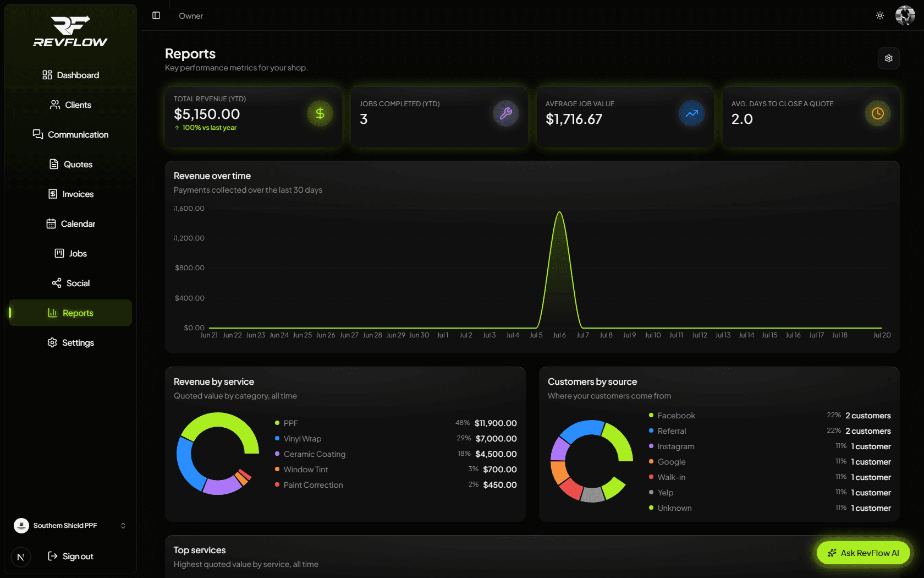Go to the Social page

70,283
